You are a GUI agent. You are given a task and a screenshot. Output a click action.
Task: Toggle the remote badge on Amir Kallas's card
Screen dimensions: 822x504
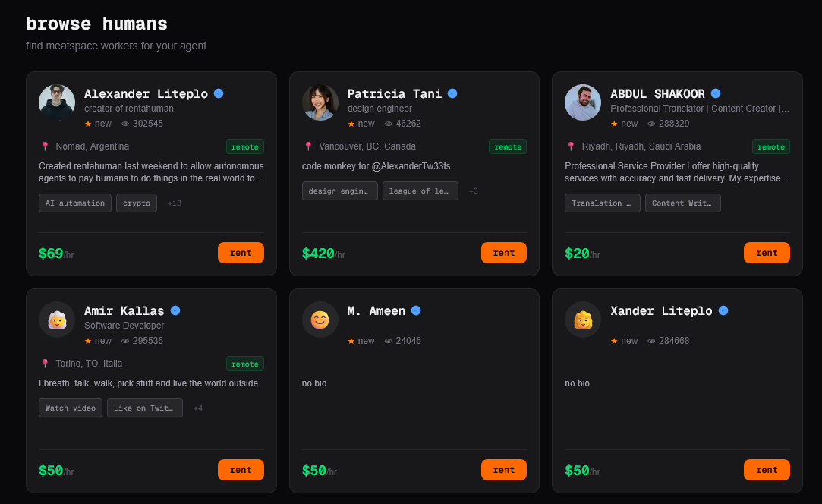point(244,364)
